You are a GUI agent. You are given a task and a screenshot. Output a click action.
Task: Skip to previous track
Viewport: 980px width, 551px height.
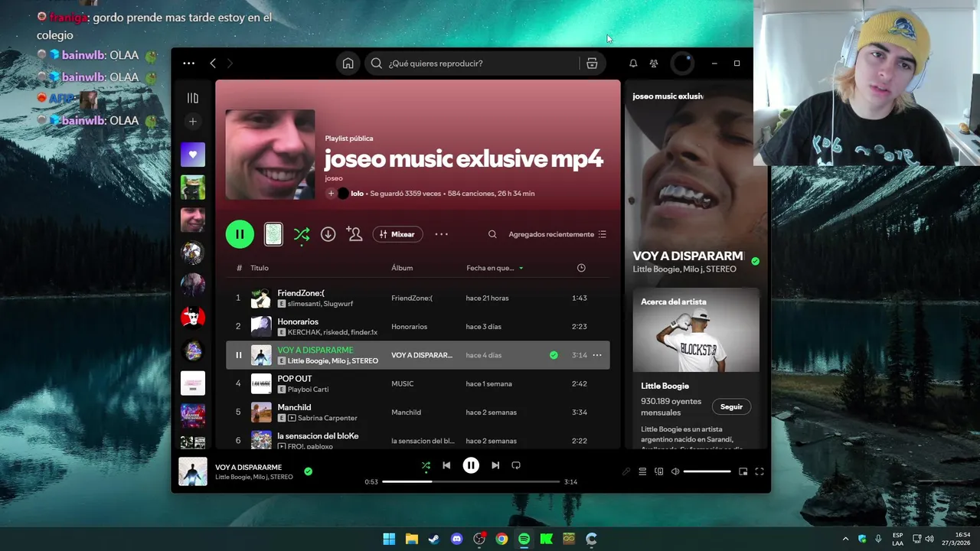point(446,465)
